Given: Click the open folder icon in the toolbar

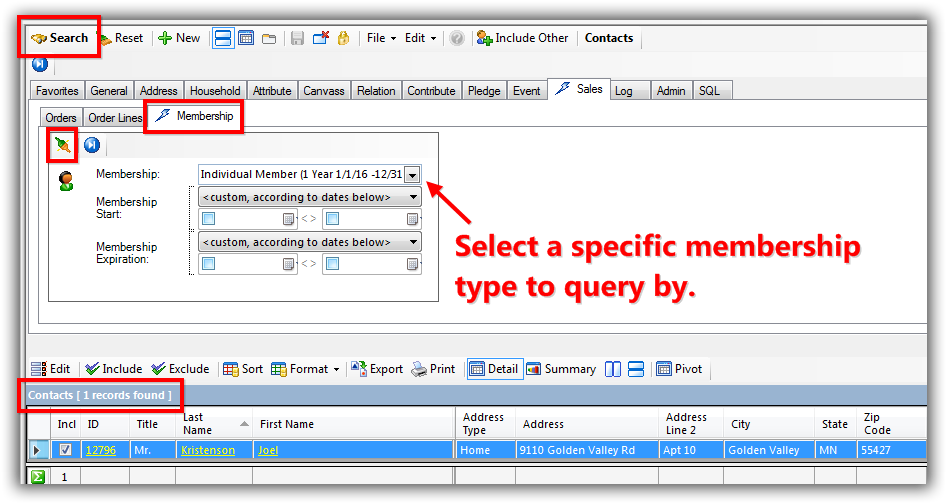Looking at the screenshot, I should click(x=269, y=38).
